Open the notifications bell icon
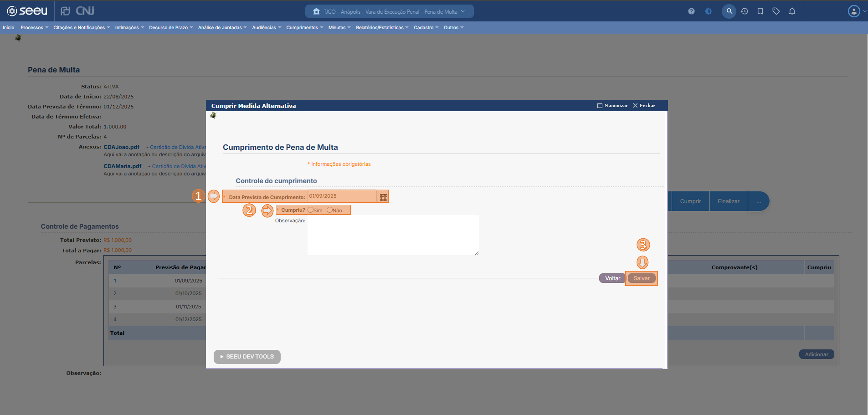This screenshot has height=415, width=868. (792, 11)
